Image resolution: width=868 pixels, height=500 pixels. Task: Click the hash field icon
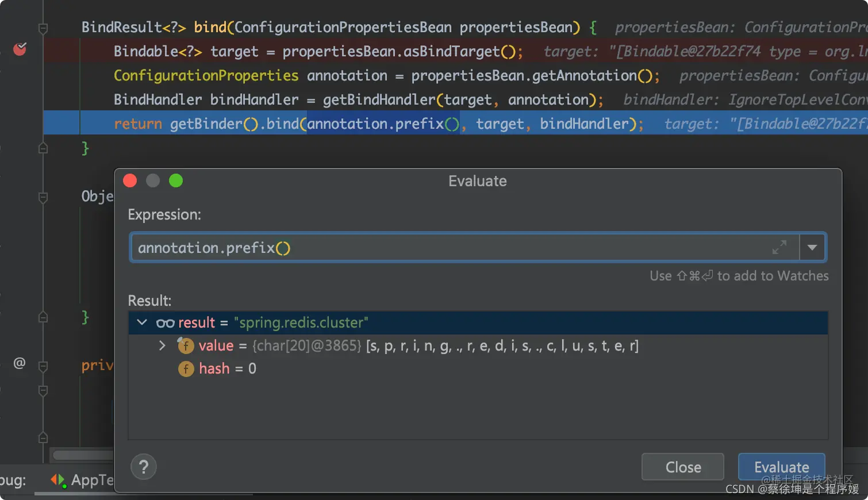pyautogui.click(x=186, y=369)
